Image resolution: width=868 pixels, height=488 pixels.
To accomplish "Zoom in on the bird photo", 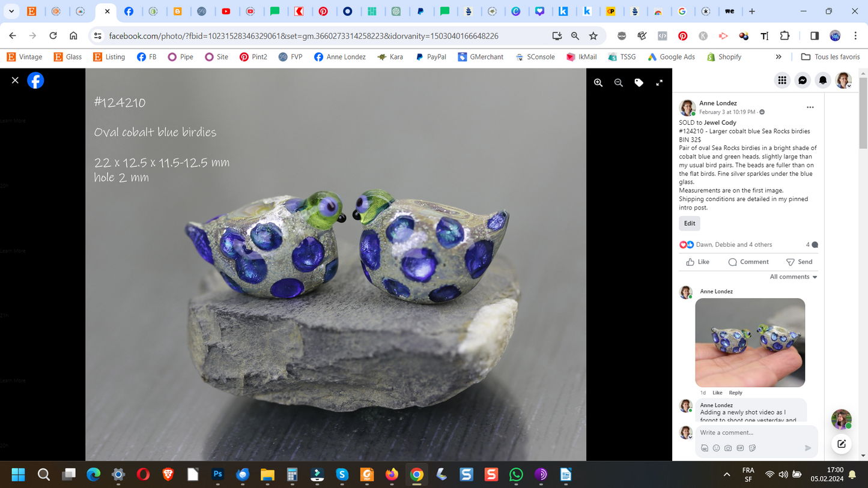I will [598, 83].
